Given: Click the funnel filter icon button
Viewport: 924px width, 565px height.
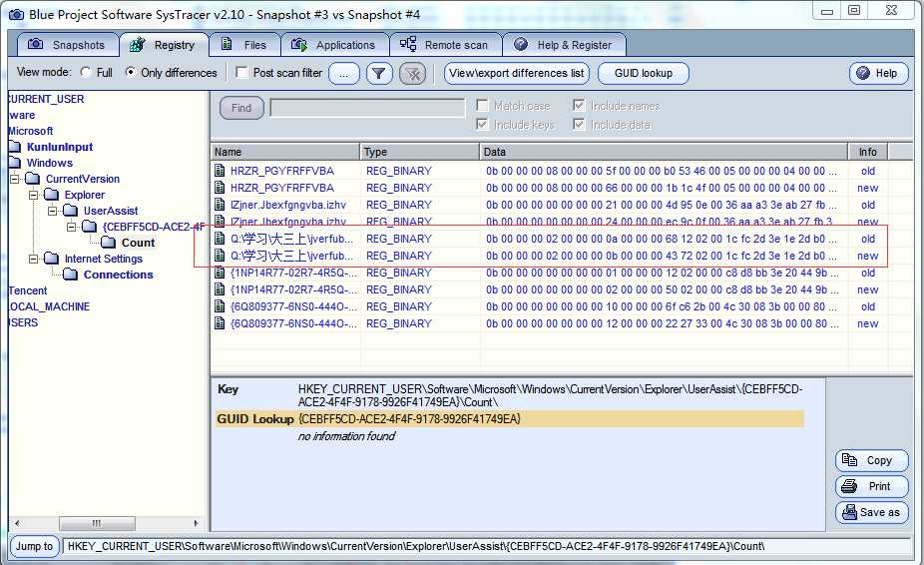Looking at the screenshot, I should 379,73.
